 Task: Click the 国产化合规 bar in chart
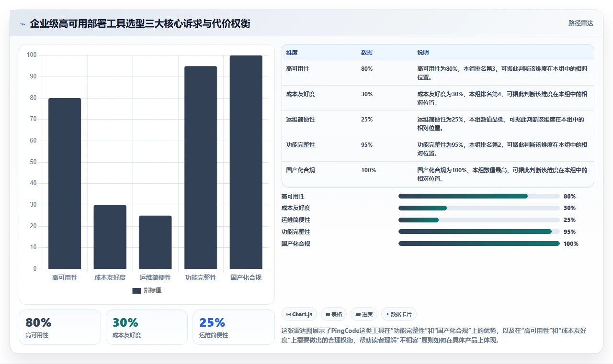pyautogui.click(x=246, y=162)
